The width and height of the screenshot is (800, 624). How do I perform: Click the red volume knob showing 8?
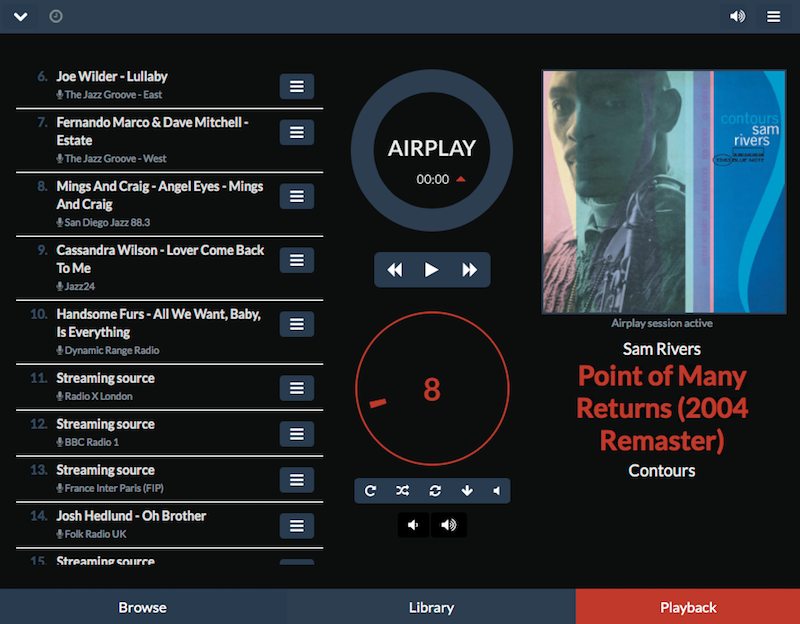[x=432, y=389]
